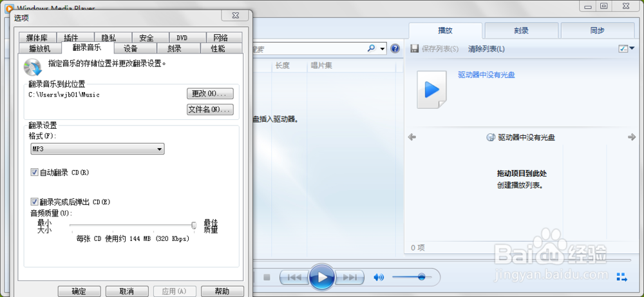Open list options checkbox-style dropdown

click(x=626, y=49)
